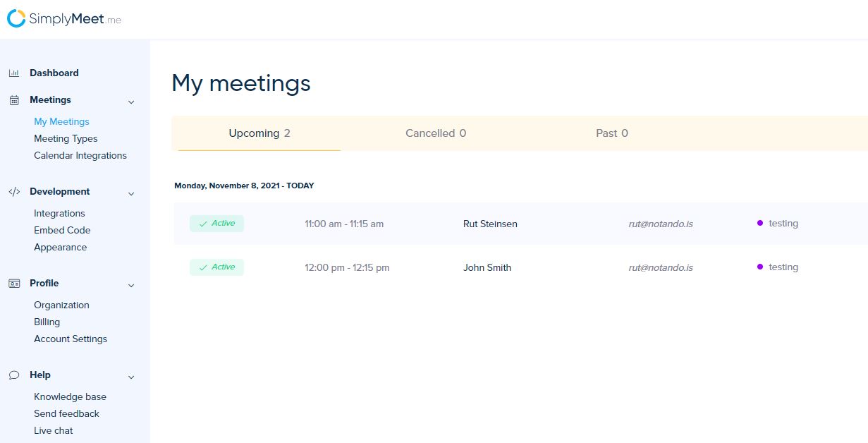Start a Live chat
Image resolution: width=868 pixels, height=443 pixels.
click(54, 431)
